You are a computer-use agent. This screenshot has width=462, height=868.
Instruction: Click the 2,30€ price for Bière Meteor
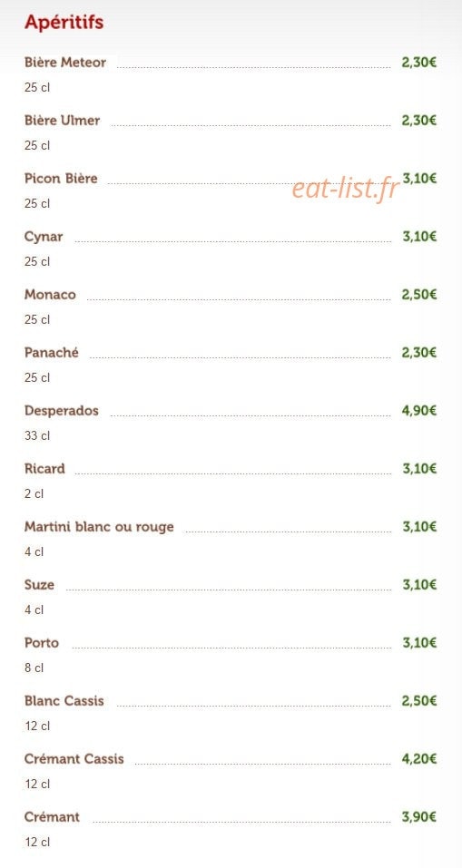[x=418, y=62]
